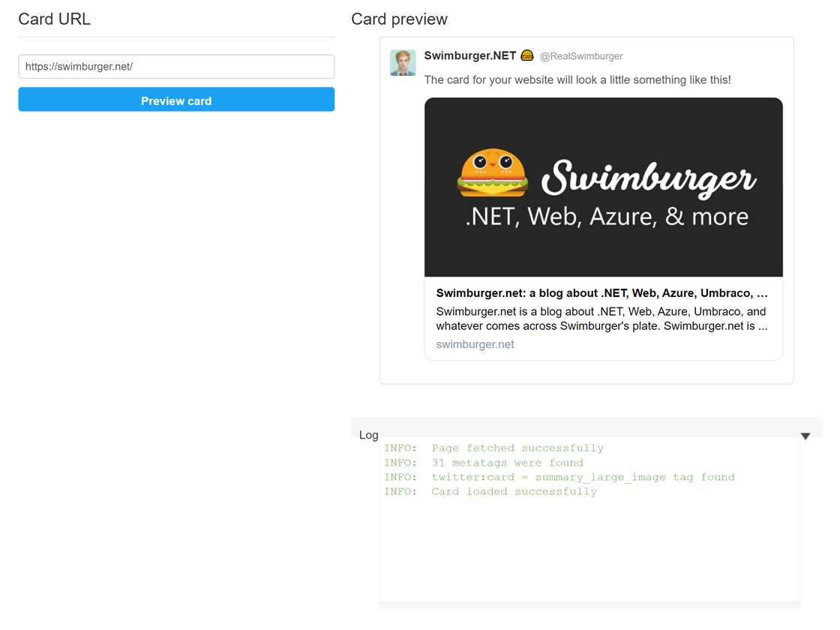Click the burger mascot logo in the card image
840x630 pixels.
coord(493,174)
